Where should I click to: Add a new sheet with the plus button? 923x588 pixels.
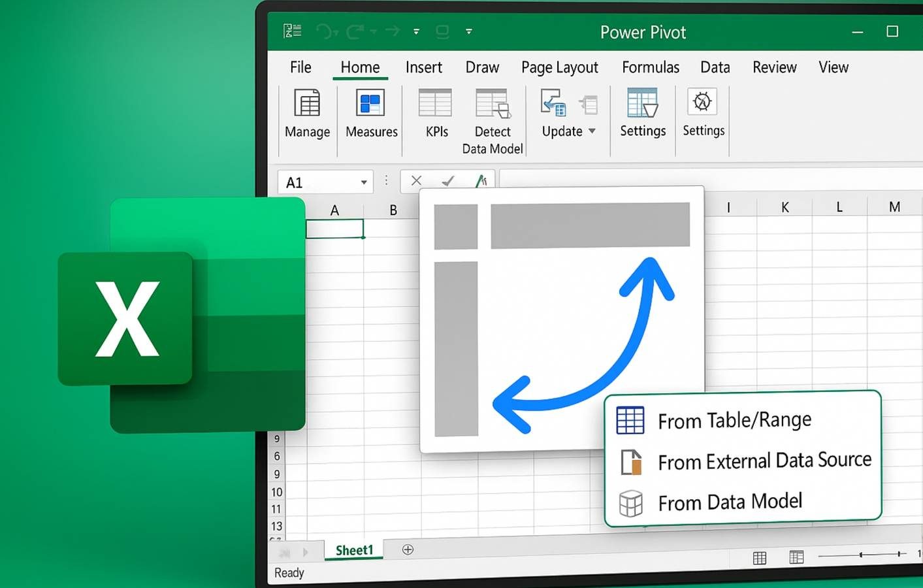(408, 549)
